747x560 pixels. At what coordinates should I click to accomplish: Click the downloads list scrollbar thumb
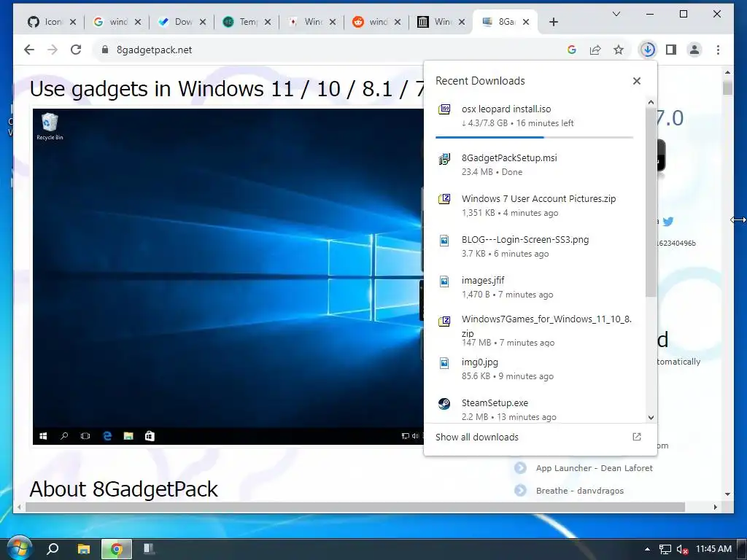[x=651, y=203]
